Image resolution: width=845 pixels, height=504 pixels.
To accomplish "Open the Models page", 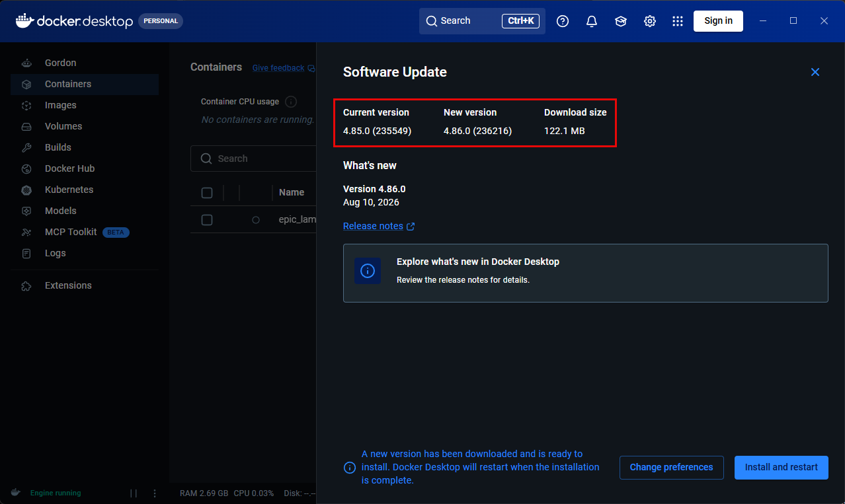I will point(85,211).
